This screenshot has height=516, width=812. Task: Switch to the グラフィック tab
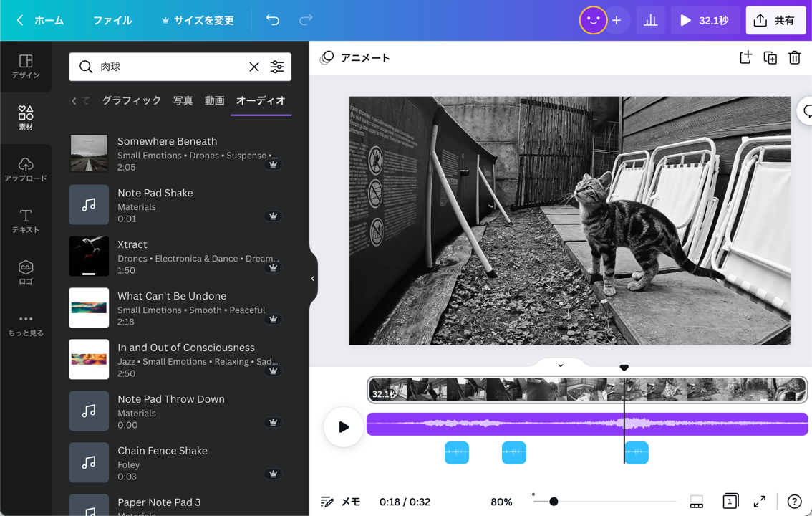(132, 100)
